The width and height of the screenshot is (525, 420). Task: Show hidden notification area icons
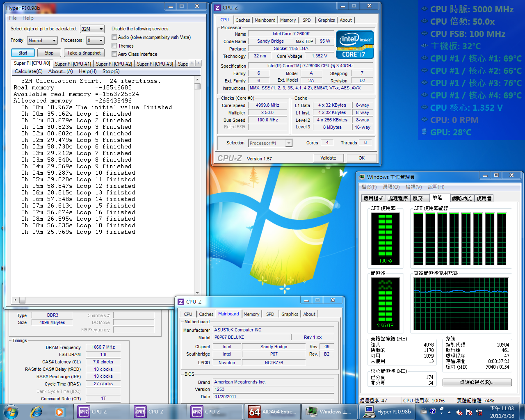pyautogui.click(x=450, y=412)
